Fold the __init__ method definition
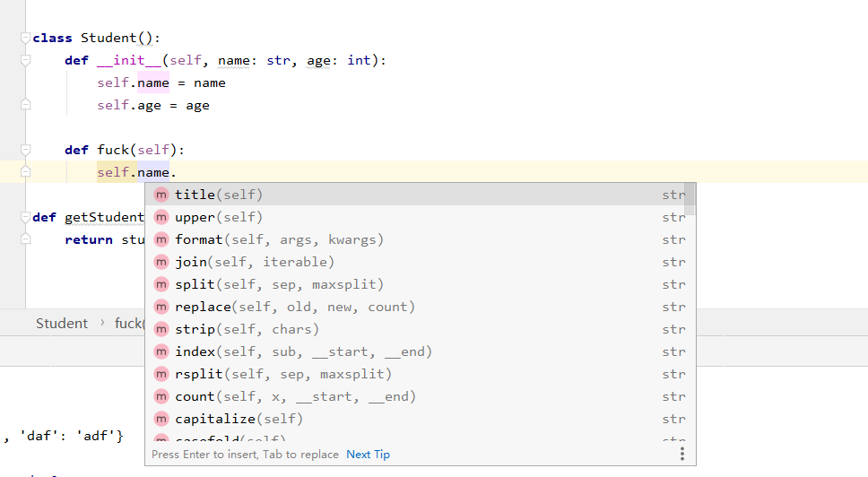The image size is (868, 477). pos(26,60)
